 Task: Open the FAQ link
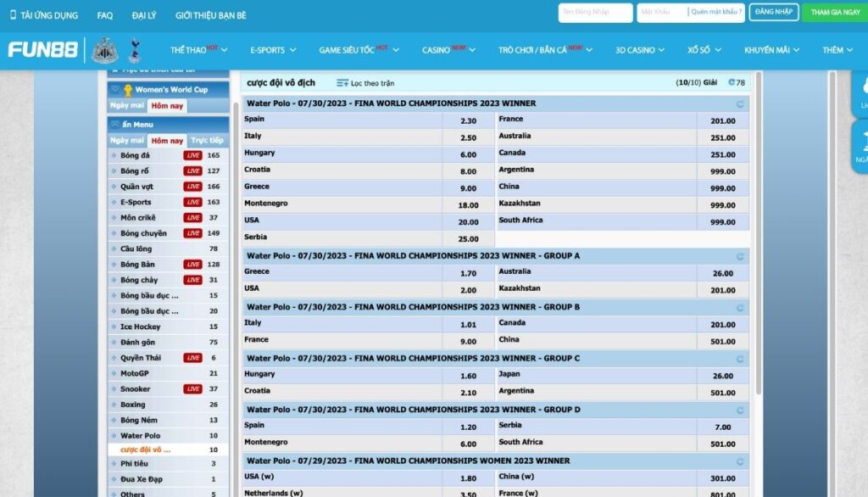104,15
